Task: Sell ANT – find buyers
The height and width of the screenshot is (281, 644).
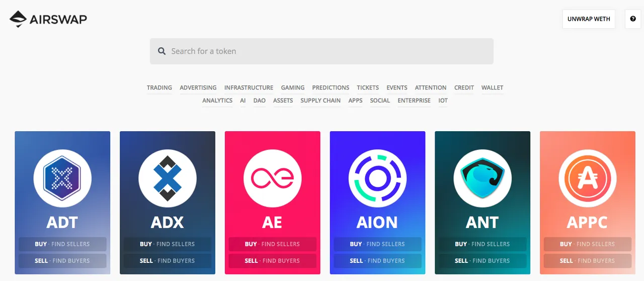Action: click(x=482, y=261)
